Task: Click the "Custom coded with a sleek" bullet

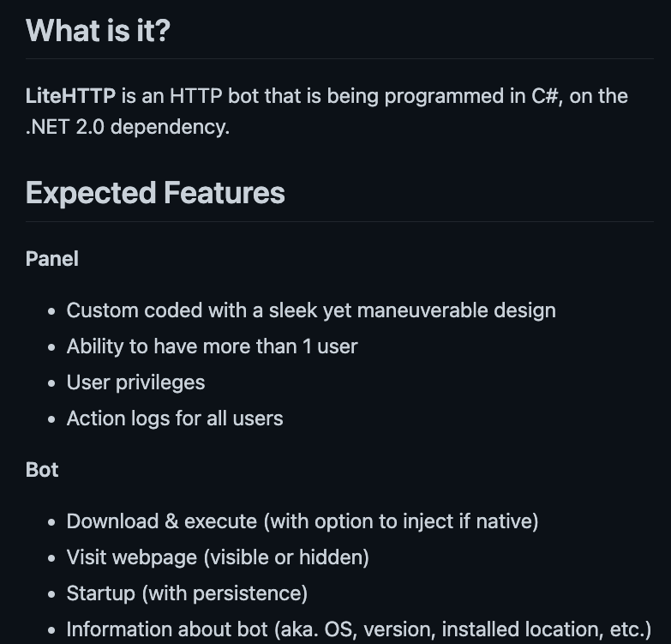Action: [x=310, y=310]
